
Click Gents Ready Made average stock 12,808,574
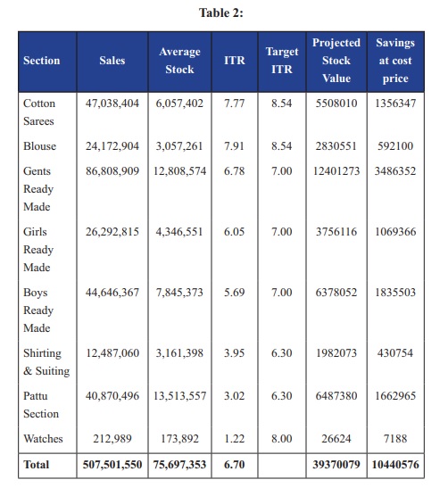click(179, 171)
